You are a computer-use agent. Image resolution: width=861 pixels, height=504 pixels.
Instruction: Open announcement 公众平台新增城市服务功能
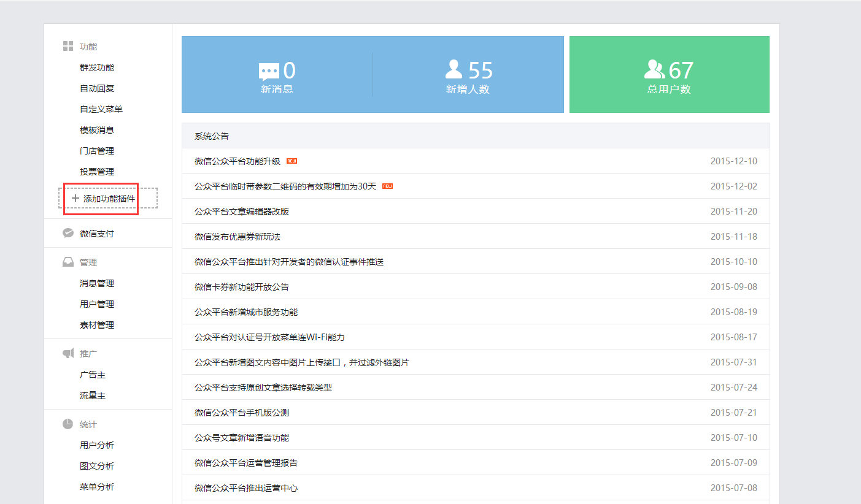246,312
